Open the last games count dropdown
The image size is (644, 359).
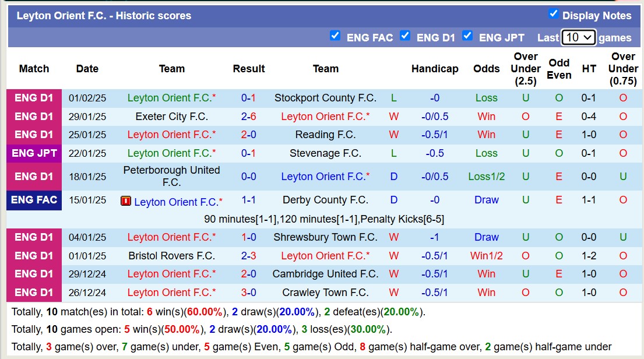(x=579, y=37)
